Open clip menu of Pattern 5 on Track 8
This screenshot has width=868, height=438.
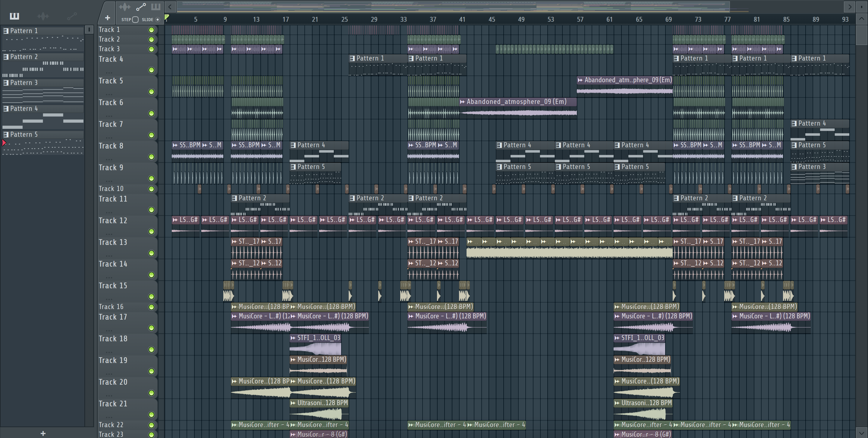[x=794, y=145]
